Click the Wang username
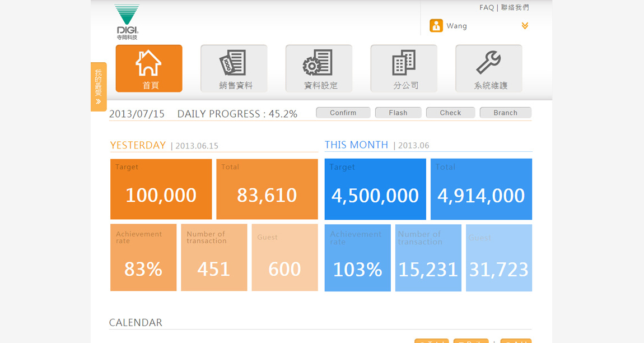This screenshot has height=343, width=644. pyautogui.click(x=456, y=26)
